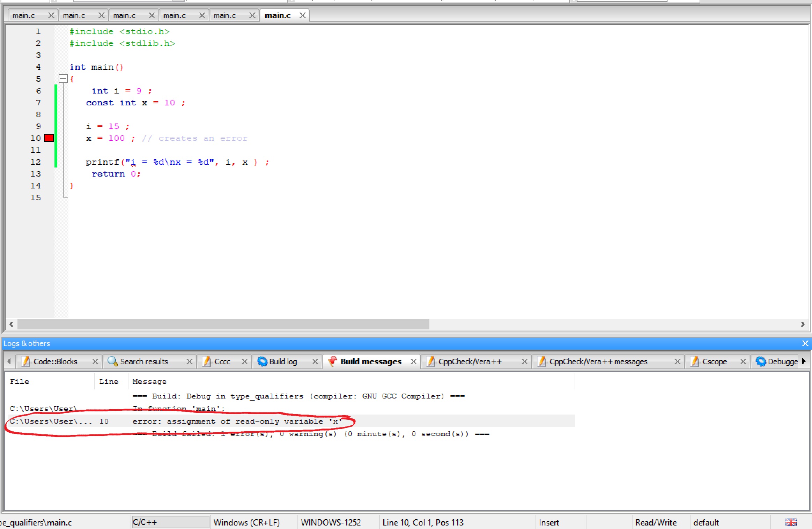Select the Build messages panel icon

pos(332,362)
